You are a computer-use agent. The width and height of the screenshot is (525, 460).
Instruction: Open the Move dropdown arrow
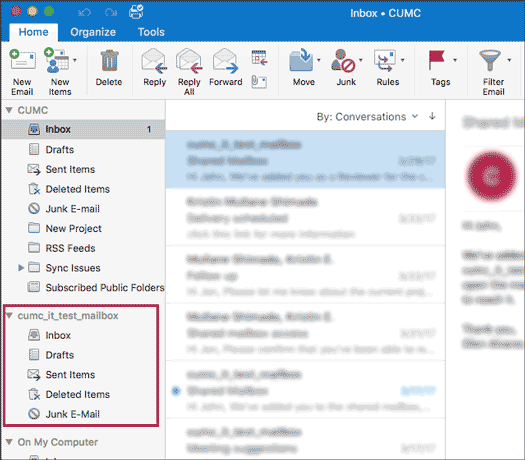pos(319,60)
